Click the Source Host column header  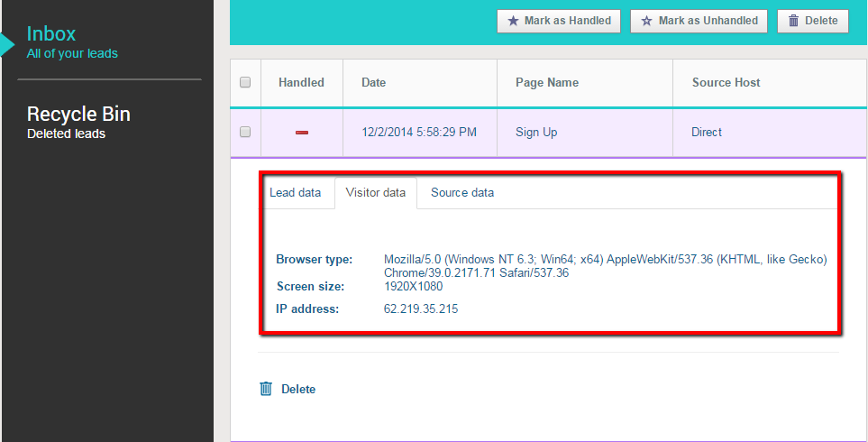726,83
